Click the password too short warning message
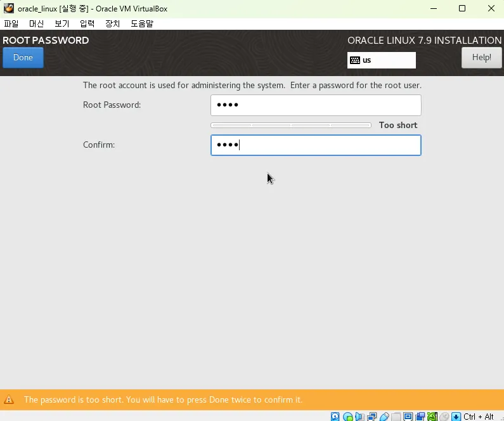 (x=163, y=399)
